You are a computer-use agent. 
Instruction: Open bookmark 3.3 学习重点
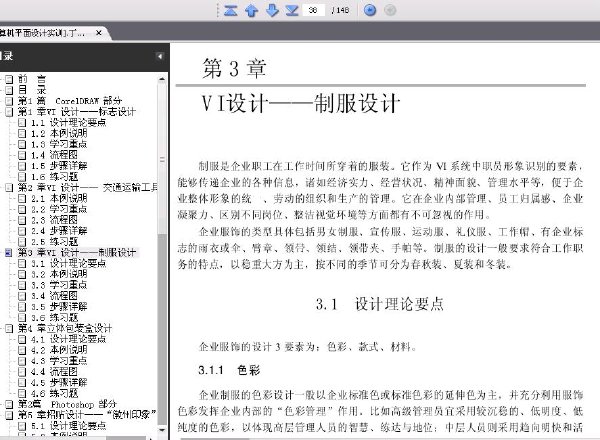pos(59,285)
